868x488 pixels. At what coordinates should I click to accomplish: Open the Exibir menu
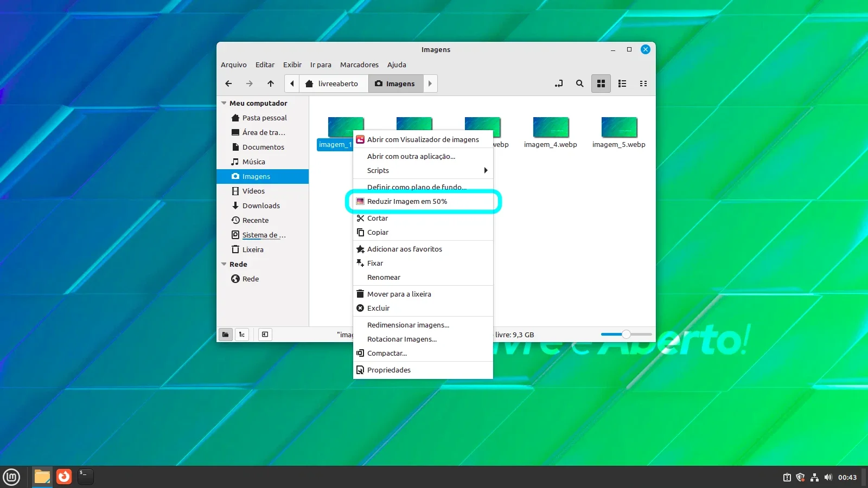coord(292,65)
